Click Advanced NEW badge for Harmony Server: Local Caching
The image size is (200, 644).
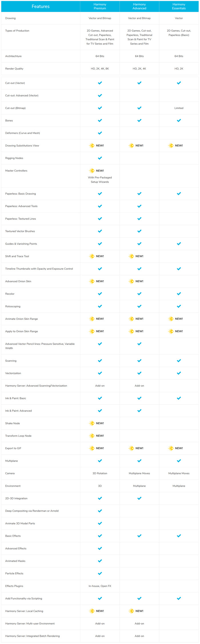(x=136, y=611)
